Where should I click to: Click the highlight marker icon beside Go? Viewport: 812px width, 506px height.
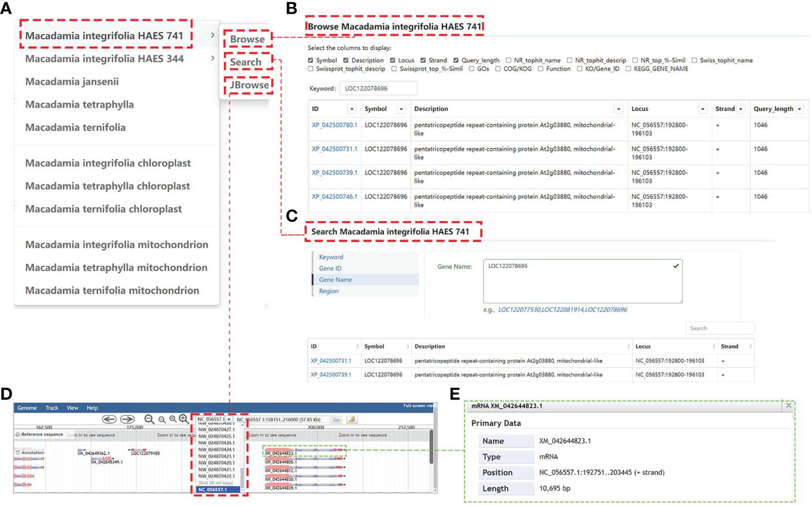(x=351, y=420)
